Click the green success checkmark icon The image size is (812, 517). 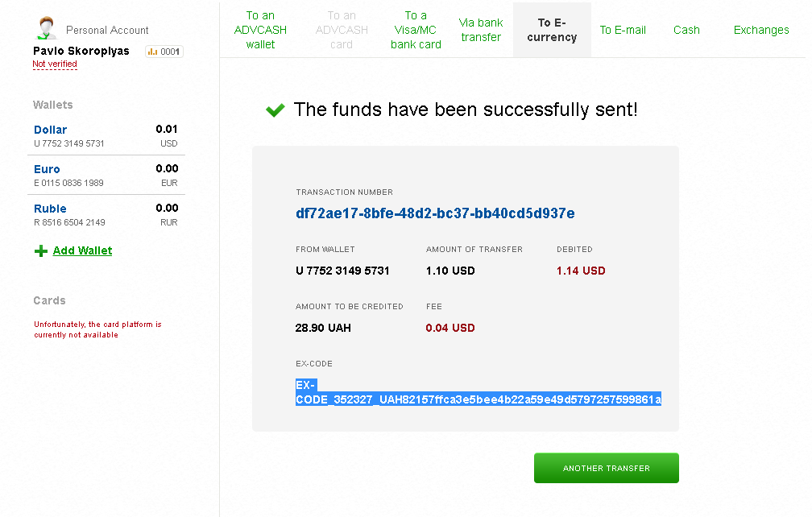coord(275,110)
